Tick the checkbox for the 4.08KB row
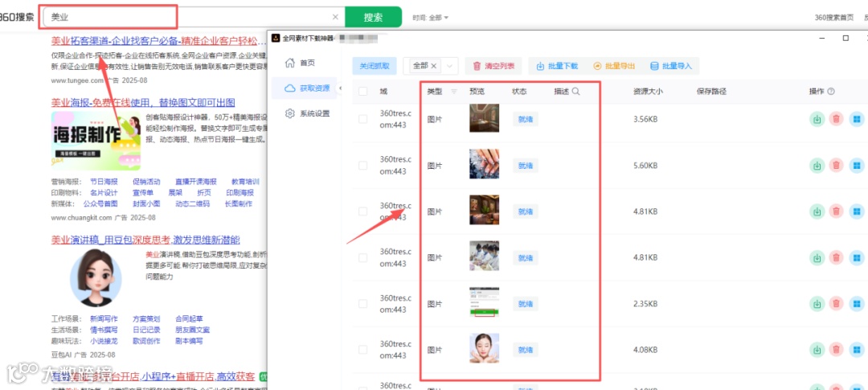Viewport: 868px width, 390px height. (x=362, y=350)
